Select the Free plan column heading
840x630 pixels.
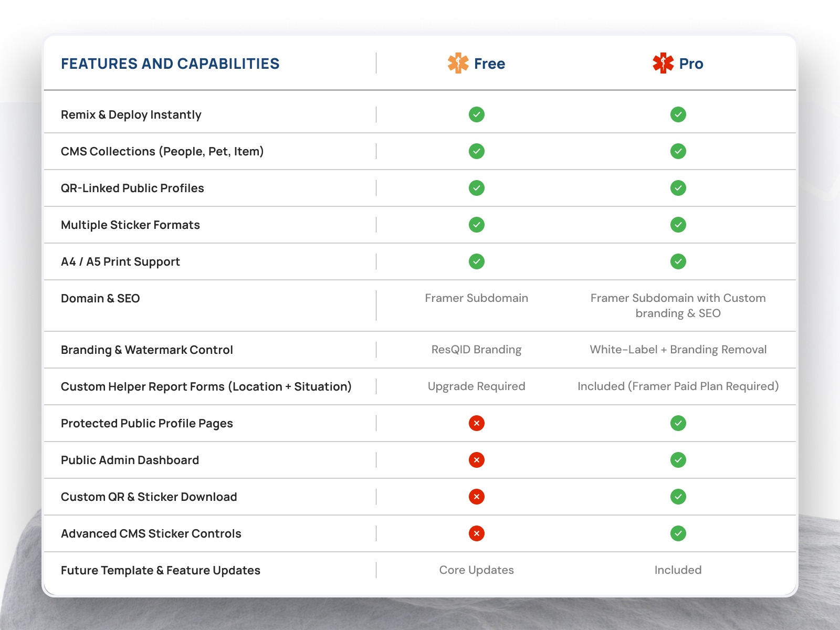click(489, 64)
